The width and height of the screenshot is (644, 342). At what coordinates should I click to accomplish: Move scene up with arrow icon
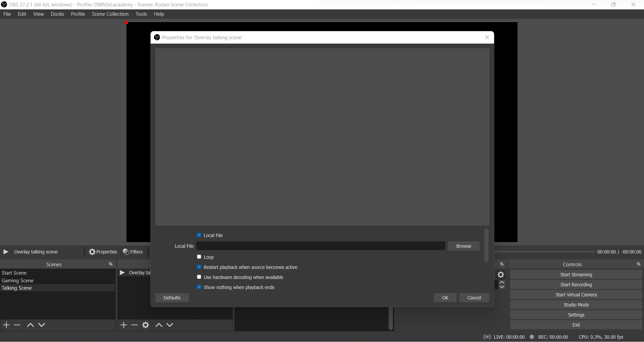click(x=30, y=325)
